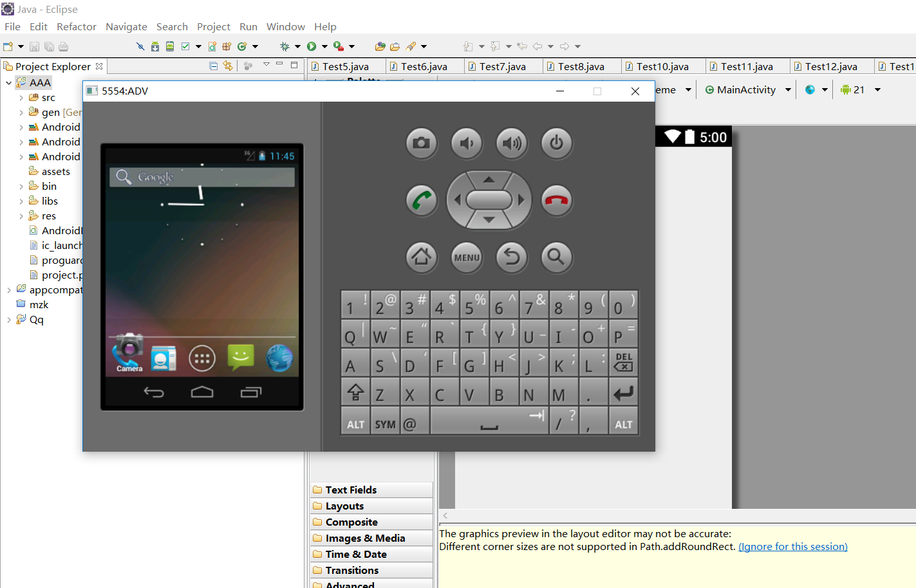Toggle the shift key on emulator keyboard
The height and width of the screenshot is (588, 916).
tap(355, 392)
